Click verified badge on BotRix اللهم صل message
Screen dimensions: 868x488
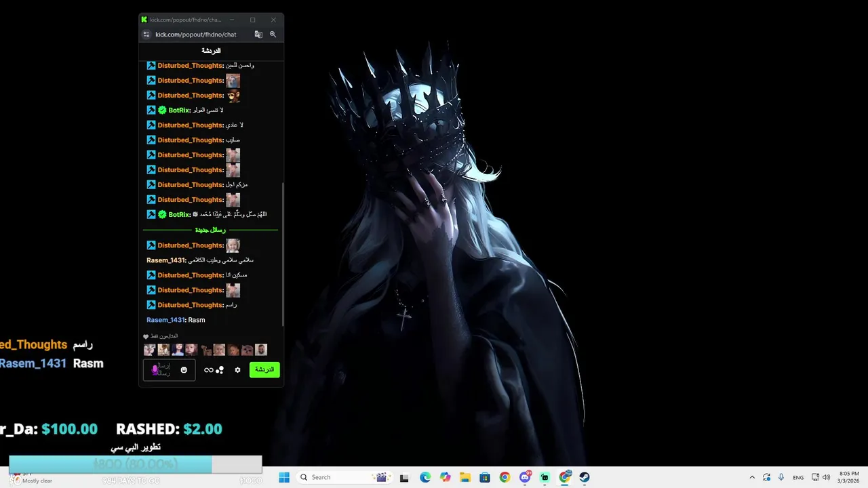162,215
